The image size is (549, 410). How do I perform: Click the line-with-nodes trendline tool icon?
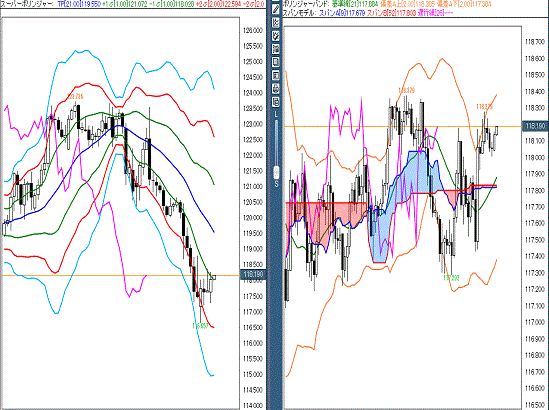[276, 22]
